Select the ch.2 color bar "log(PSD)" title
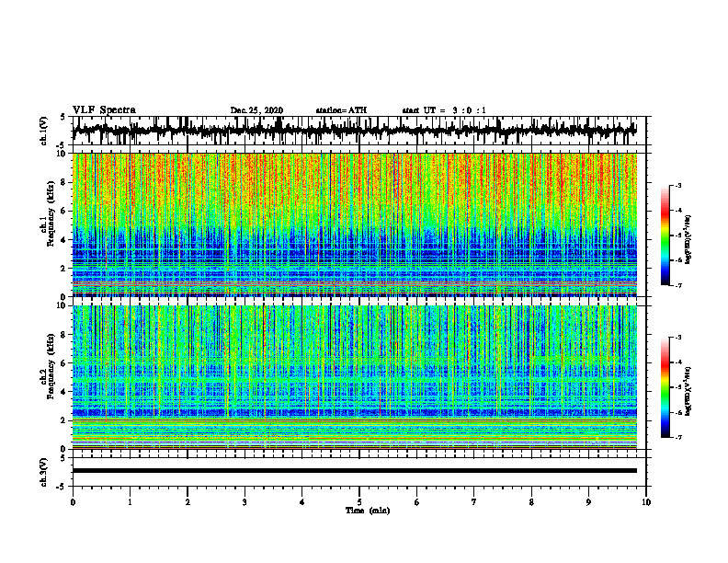The height and width of the screenshot is (563, 728). coord(688,391)
